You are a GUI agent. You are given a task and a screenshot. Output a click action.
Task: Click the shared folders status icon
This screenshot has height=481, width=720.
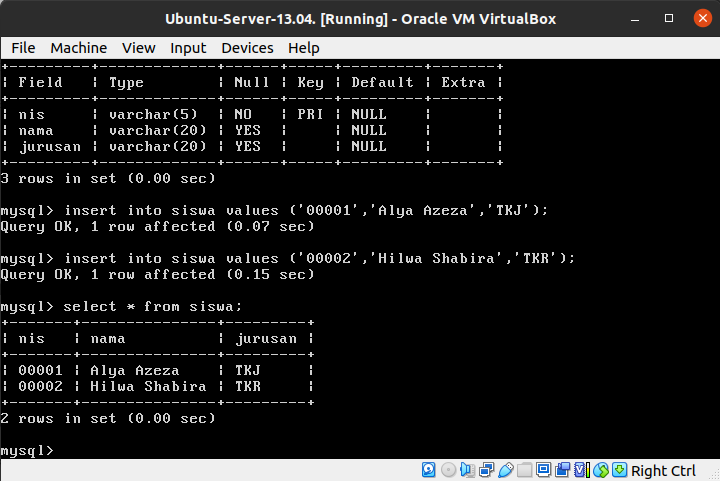[524, 470]
